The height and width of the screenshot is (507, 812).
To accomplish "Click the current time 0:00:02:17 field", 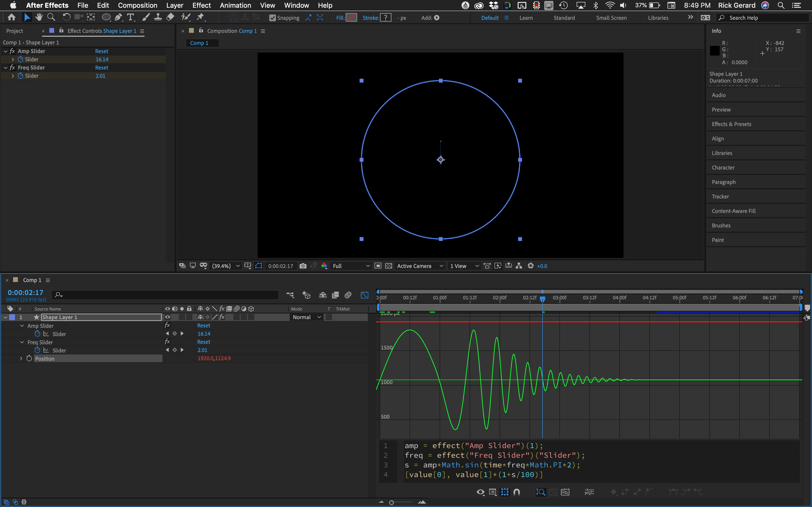I will pos(26,292).
